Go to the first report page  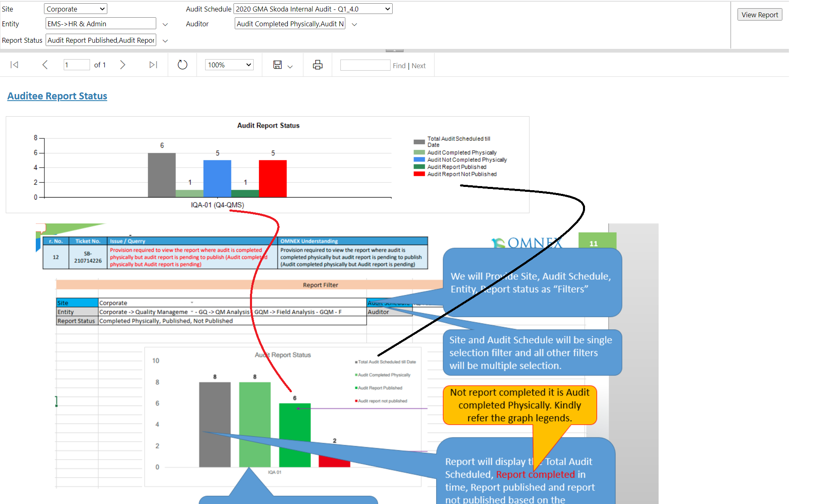(14, 64)
